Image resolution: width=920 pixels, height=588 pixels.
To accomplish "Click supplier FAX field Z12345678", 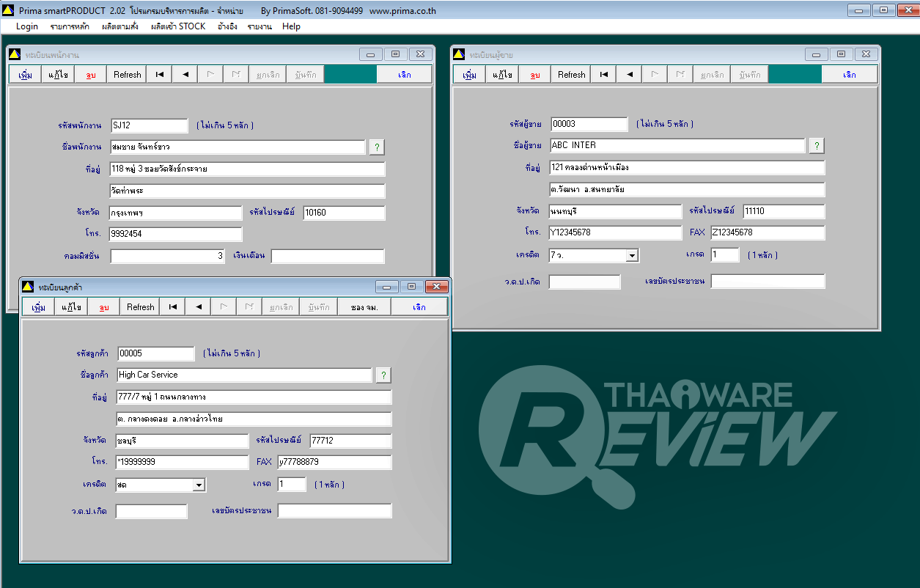I will (x=768, y=232).
